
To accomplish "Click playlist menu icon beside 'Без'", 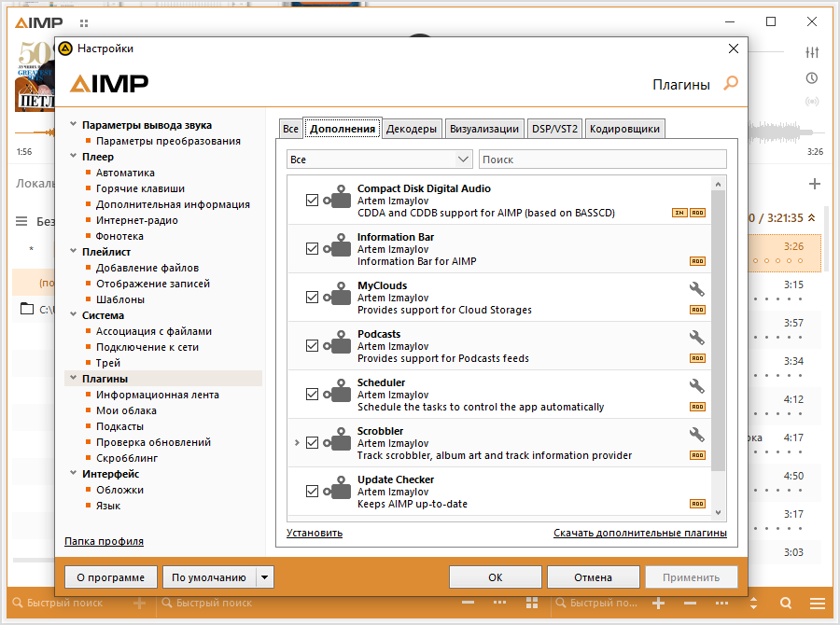I will click(21, 221).
